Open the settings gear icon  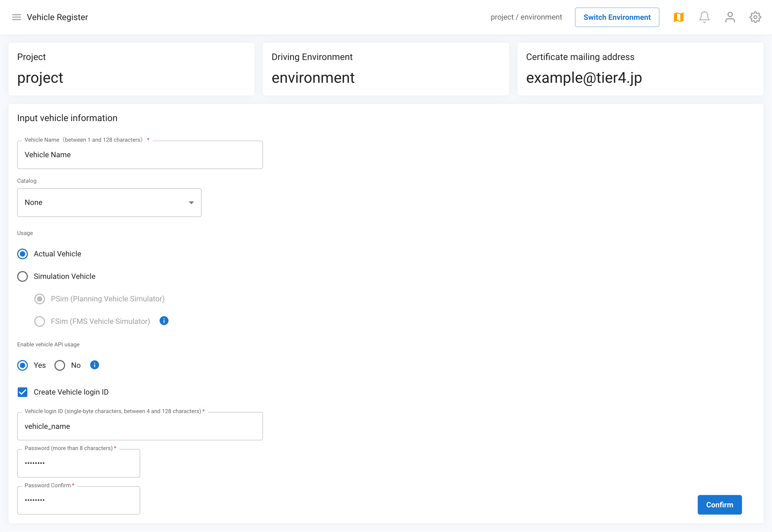pos(755,17)
